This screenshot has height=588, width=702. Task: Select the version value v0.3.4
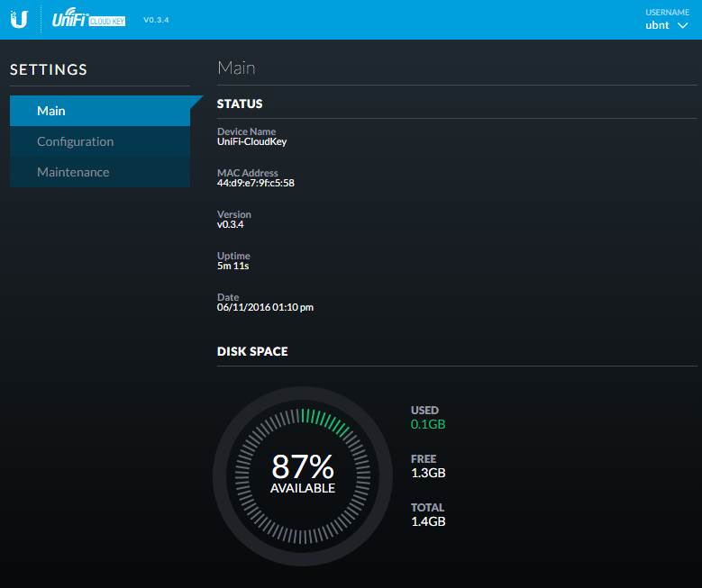tap(230, 224)
